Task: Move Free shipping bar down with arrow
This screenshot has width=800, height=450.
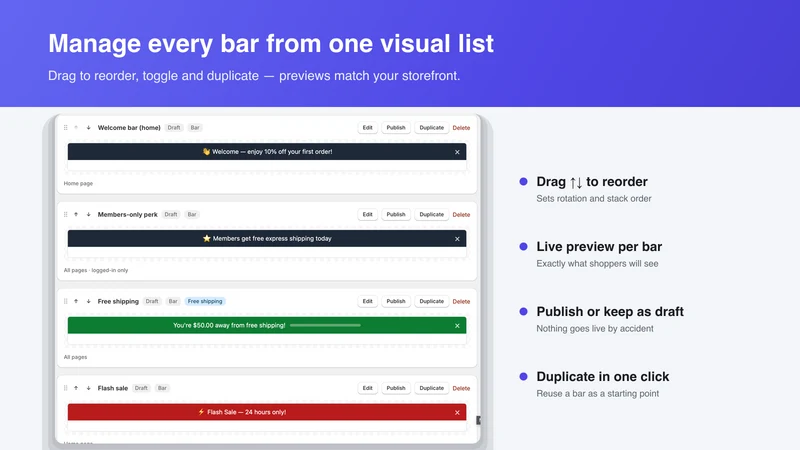Action: 88,301
